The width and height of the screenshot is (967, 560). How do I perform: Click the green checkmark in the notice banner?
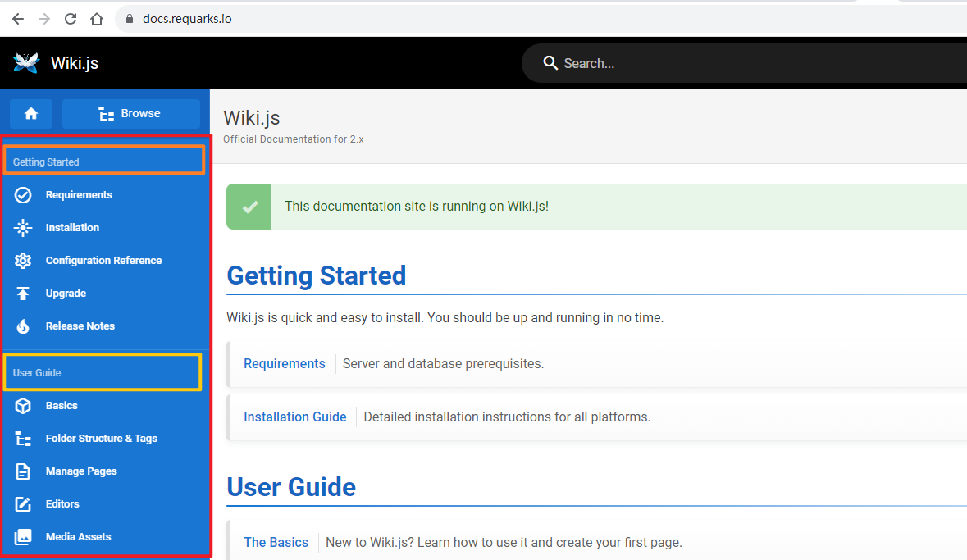point(249,207)
